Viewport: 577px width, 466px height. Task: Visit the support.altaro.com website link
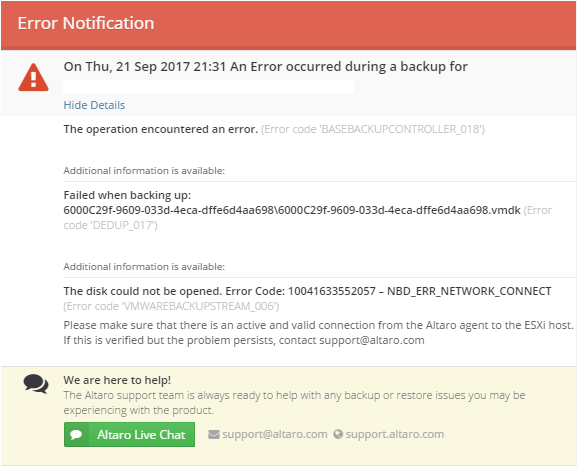394,434
